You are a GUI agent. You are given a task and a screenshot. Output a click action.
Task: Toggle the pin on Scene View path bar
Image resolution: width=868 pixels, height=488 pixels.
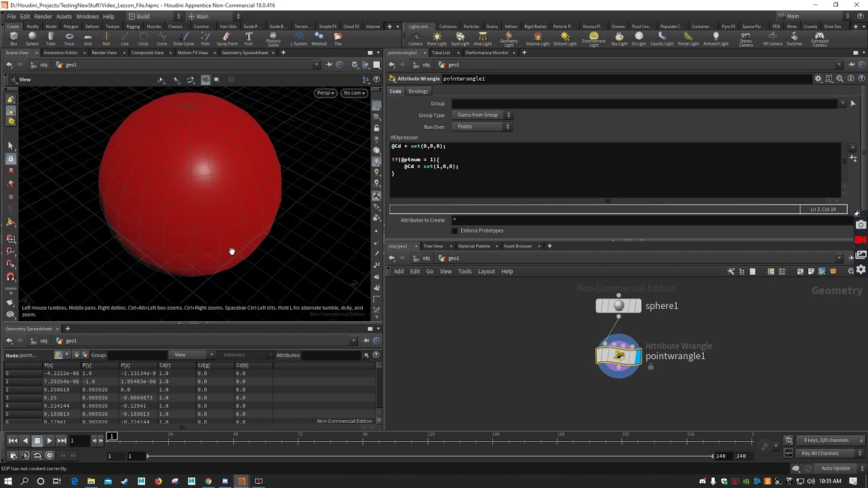[329, 65]
